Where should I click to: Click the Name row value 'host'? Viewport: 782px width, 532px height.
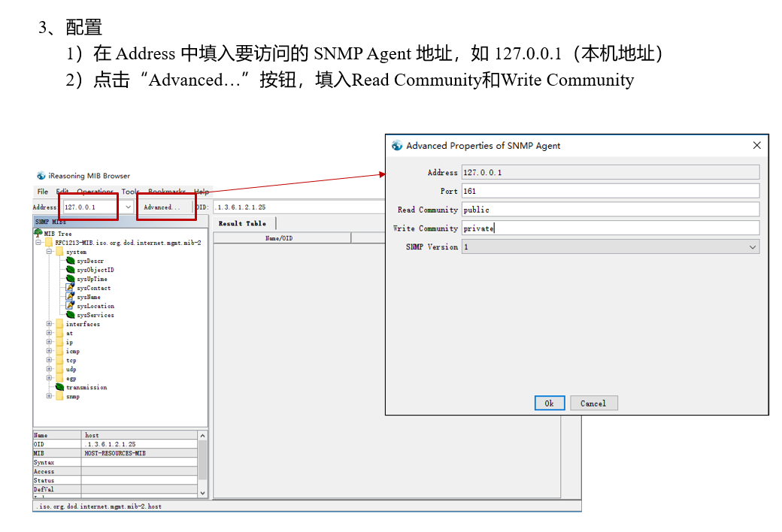click(x=139, y=435)
